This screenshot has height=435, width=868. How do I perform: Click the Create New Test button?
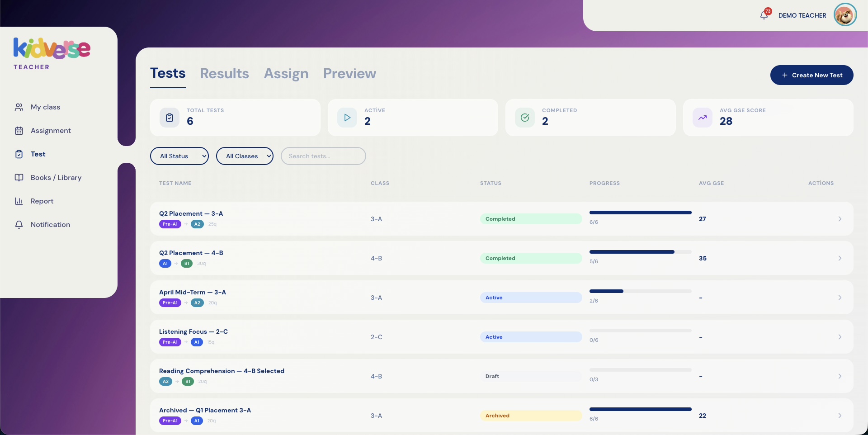(x=811, y=75)
